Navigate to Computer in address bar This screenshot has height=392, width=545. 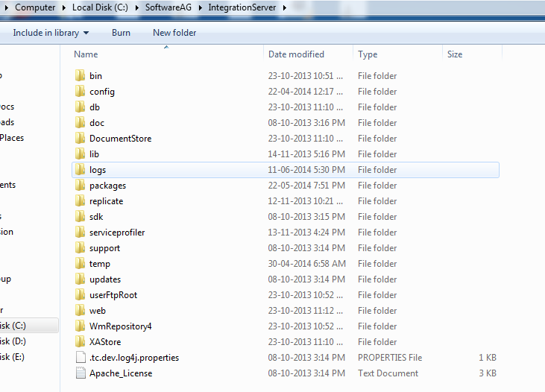pyautogui.click(x=35, y=7)
